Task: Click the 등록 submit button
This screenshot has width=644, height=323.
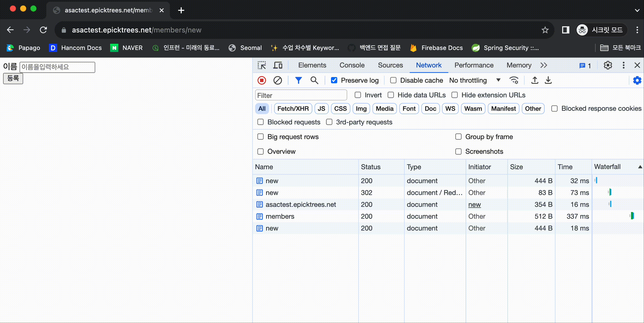Action: [x=13, y=78]
